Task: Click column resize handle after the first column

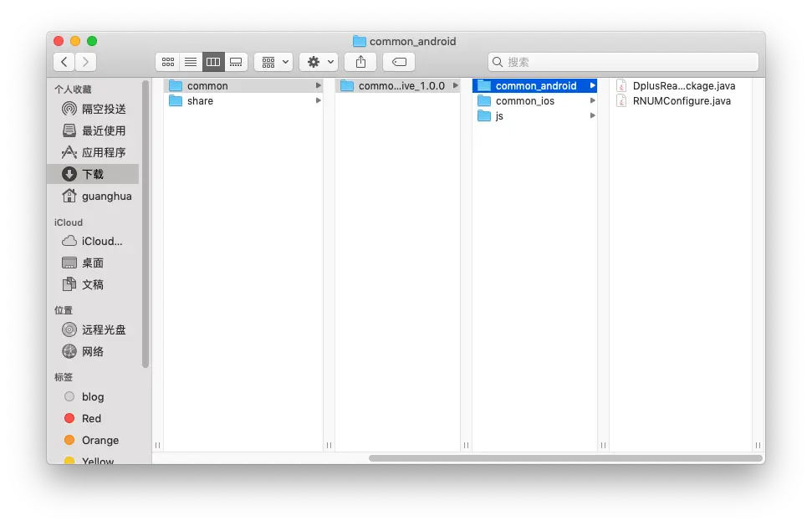Action: [x=329, y=445]
